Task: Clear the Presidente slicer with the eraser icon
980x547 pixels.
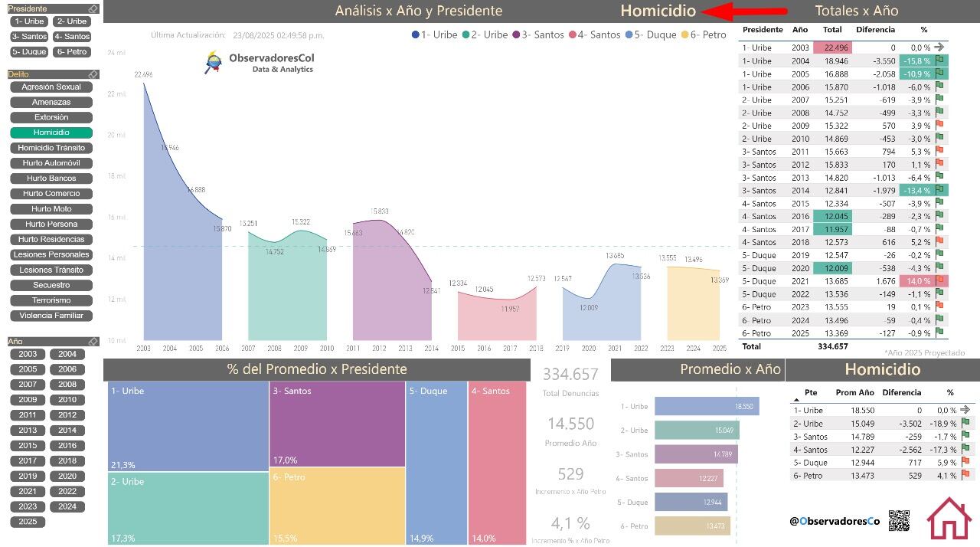Action: (93, 9)
